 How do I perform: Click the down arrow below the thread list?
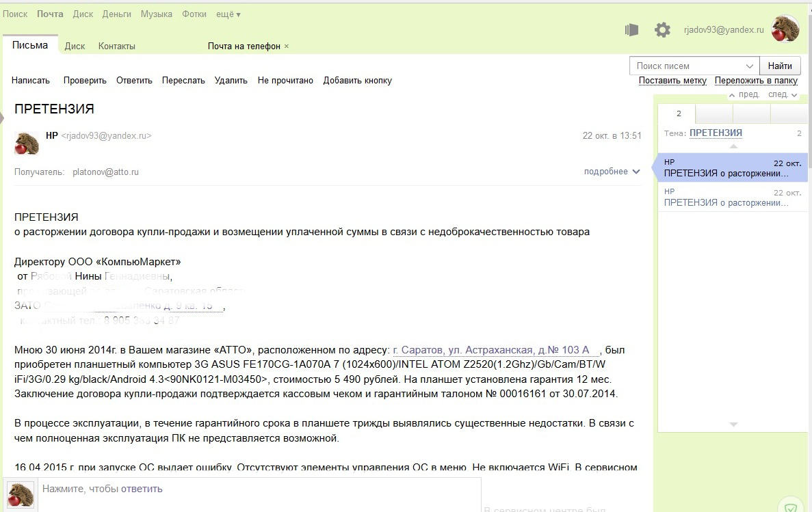coord(733,425)
